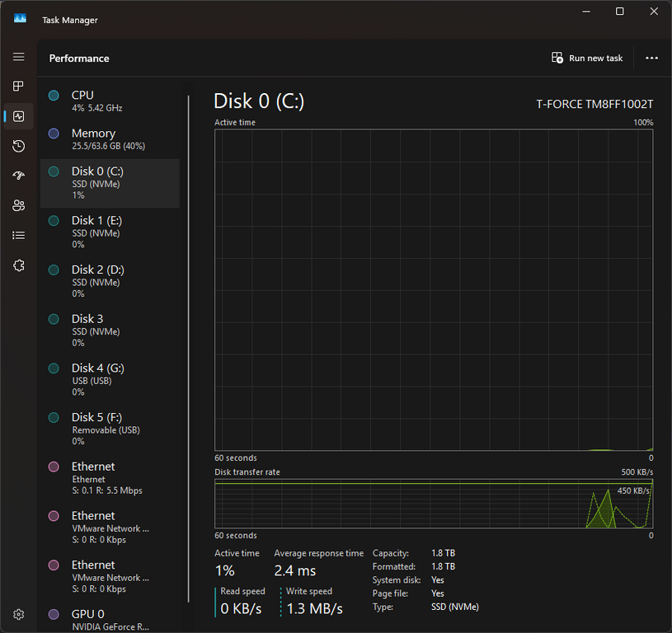Image resolution: width=672 pixels, height=633 pixels.
Task: Maximize the Task Manager window
Action: coord(620,12)
